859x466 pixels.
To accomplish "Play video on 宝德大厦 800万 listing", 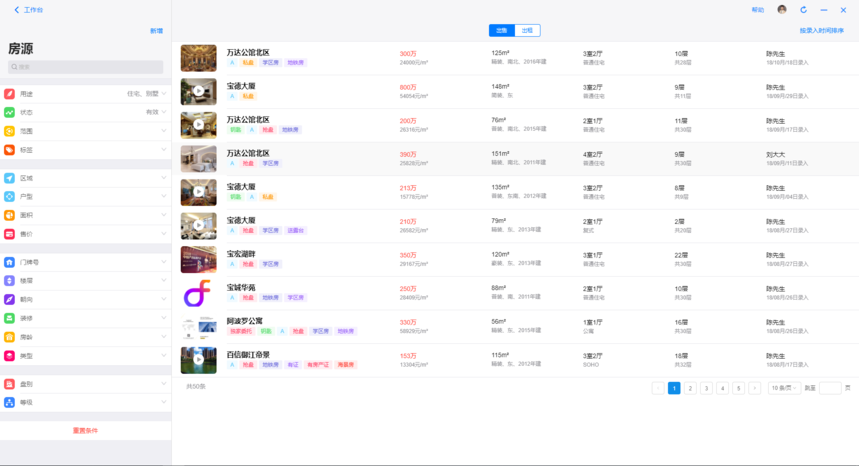I will pyautogui.click(x=198, y=91).
